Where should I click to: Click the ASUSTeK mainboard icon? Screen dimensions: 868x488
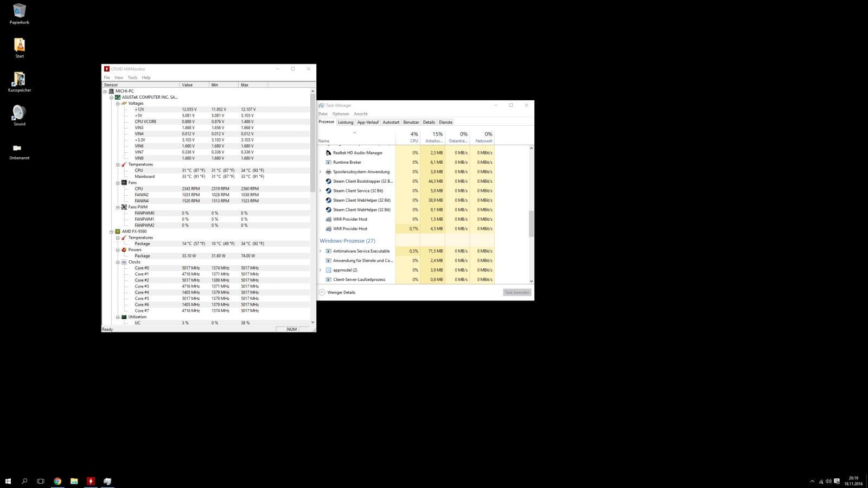pyautogui.click(x=118, y=97)
